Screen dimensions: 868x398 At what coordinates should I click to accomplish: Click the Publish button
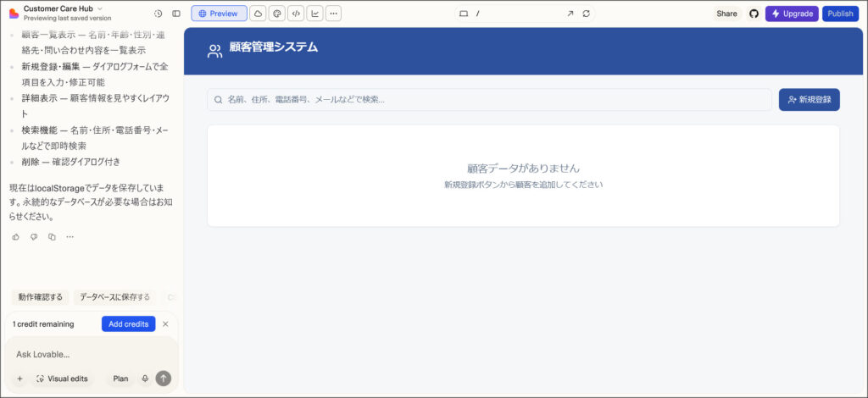(x=840, y=14)
